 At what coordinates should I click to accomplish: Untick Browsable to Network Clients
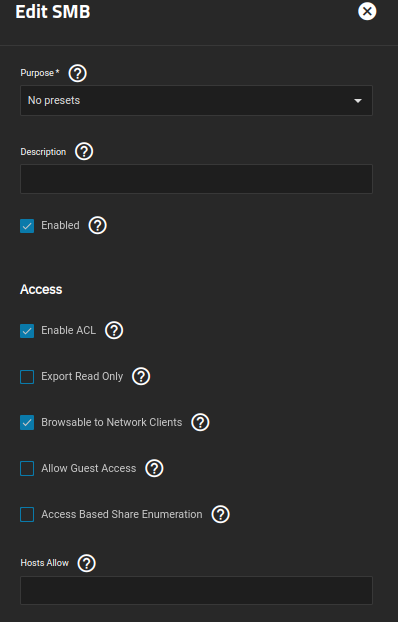point(27,422)
